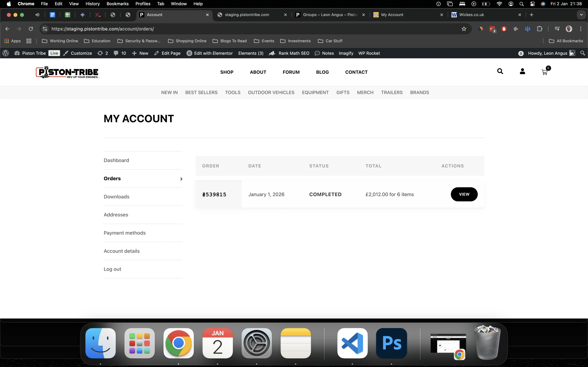The width and height of the screenshot is (588, 367).
Task: Open Chrome three-dot menu
Action: [581, 29]
